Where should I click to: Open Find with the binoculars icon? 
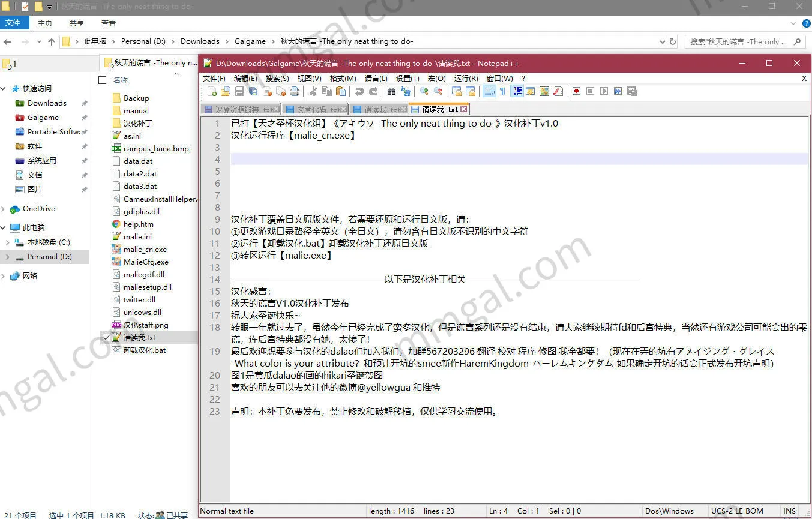coord(391,91)
